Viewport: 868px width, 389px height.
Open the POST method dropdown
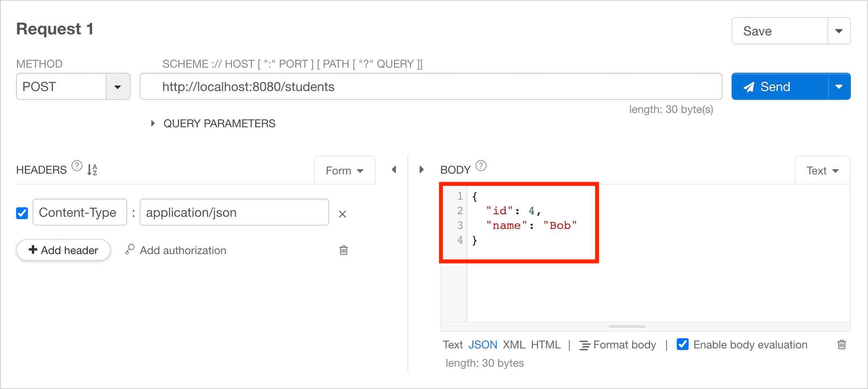click(118, 87)
